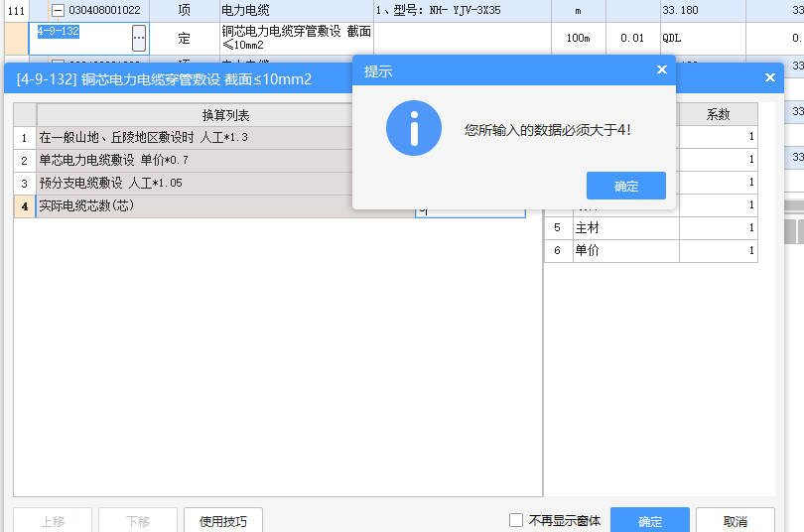Image resolution: width=804 pixels, height=532 pixels.
Task: Edit the coefficient value for 主材
Action: click(x=719, y=227)
